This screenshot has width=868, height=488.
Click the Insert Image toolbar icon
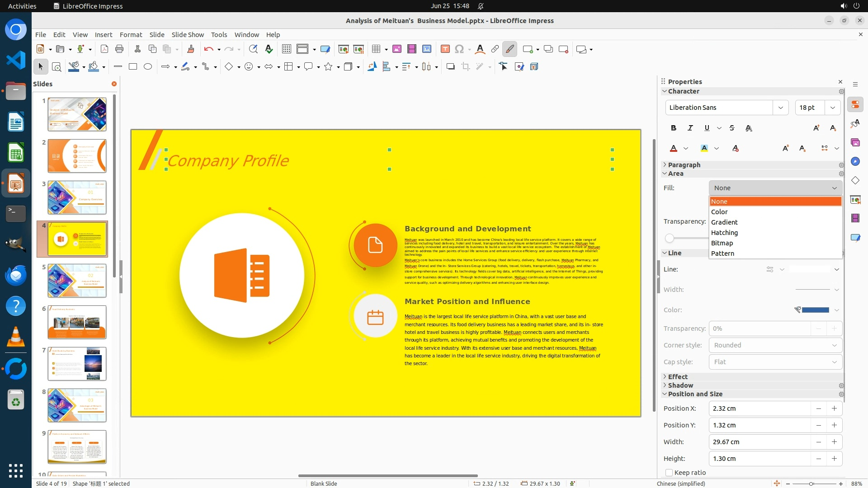pos(396,49)
